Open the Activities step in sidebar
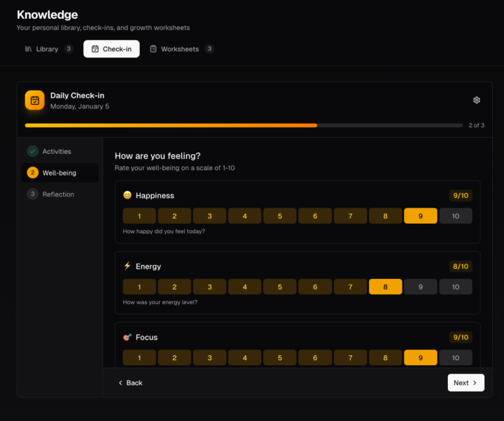504x421 pixels. pyautogui.click(x=57, y=151)
